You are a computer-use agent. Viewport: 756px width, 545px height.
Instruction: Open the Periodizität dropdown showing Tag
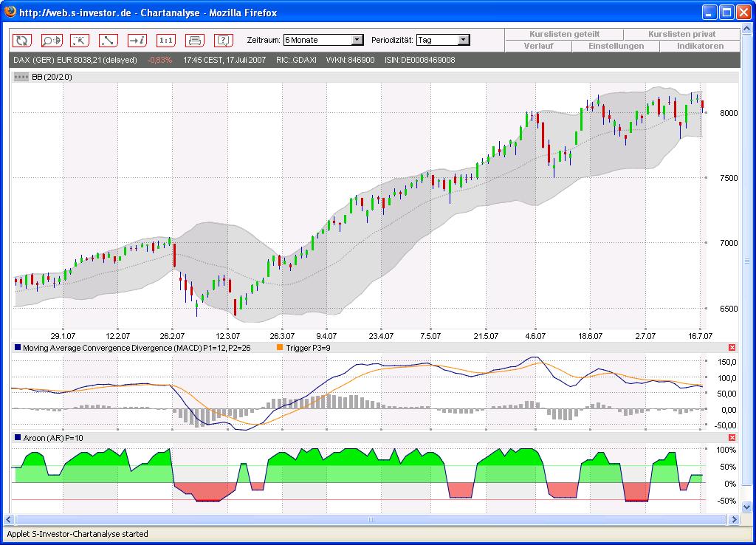point(443,40)
